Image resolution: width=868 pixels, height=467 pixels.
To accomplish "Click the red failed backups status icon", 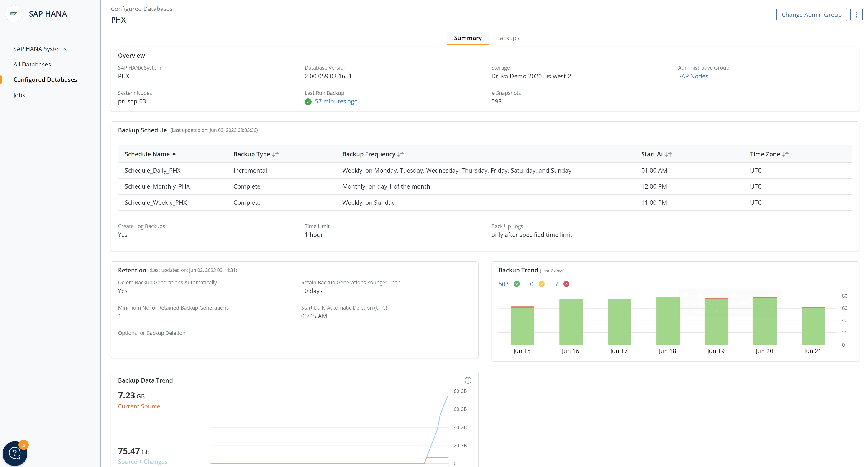I will tap(566, 284).
